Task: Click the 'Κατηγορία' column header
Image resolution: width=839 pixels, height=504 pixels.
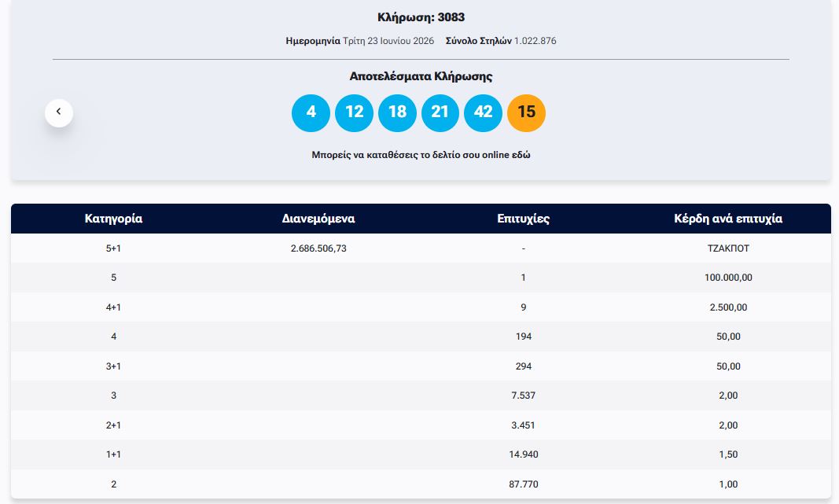Action: (113, 219)
